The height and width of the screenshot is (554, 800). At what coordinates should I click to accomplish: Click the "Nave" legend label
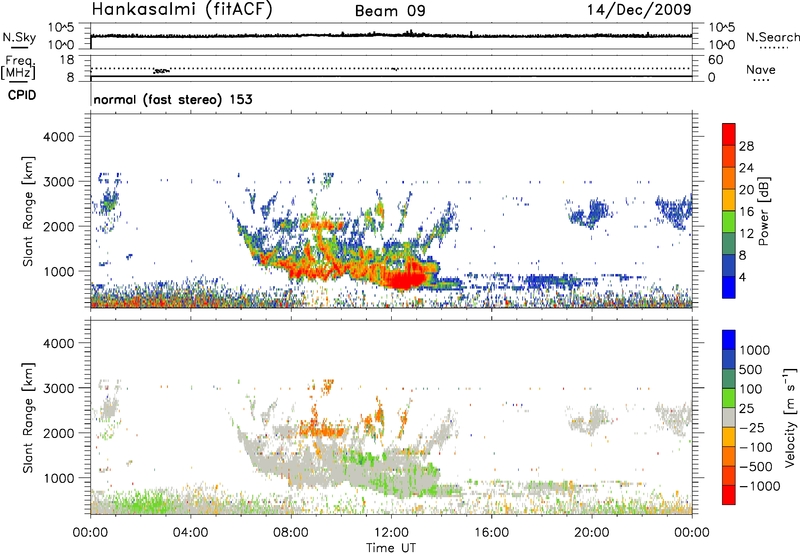[x=761, y=69]
